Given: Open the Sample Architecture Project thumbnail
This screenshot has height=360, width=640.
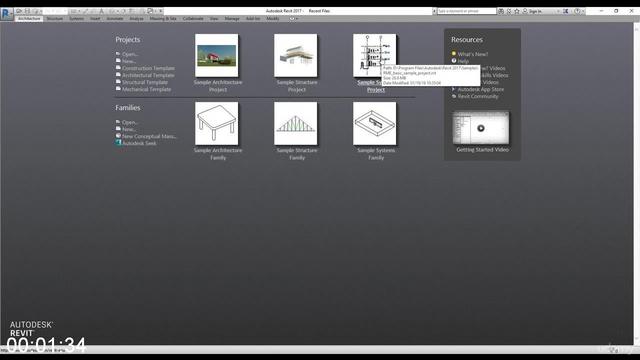Looking at the screenshot, I should [217, 56].
